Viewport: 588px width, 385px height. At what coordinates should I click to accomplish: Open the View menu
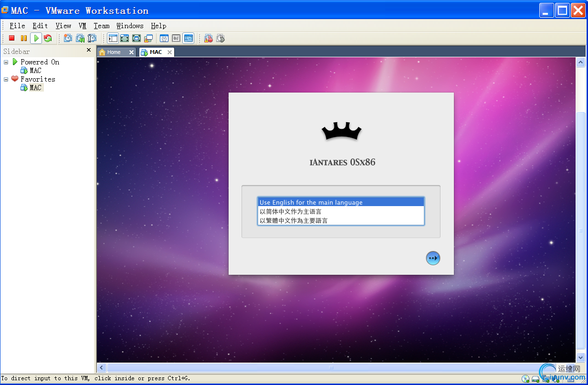click(x=63, y=26)
